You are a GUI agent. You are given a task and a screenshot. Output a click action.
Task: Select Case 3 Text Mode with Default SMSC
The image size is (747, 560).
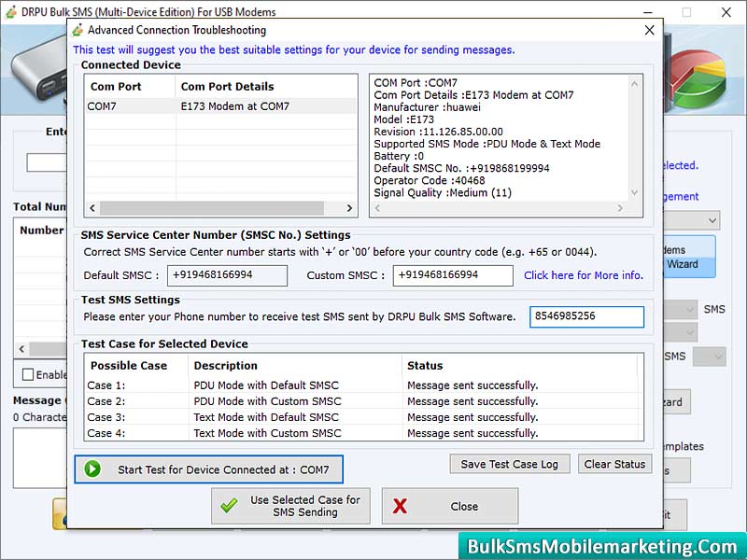pos(363,417)
